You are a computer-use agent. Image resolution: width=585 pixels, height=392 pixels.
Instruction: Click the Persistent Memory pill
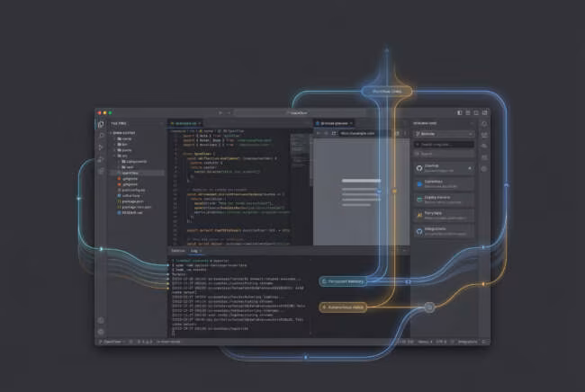pyautogui.click(x=343, y=281)
